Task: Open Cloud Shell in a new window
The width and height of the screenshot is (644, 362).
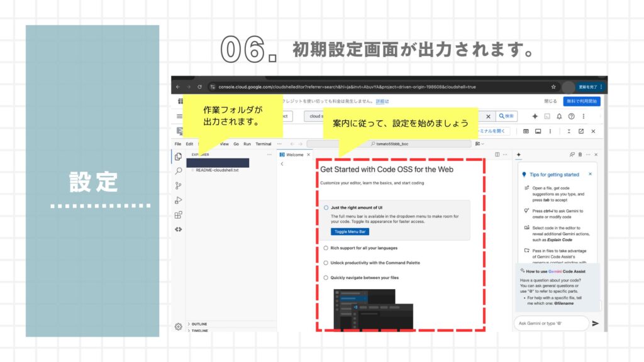Action: click(x=580, y=131)
